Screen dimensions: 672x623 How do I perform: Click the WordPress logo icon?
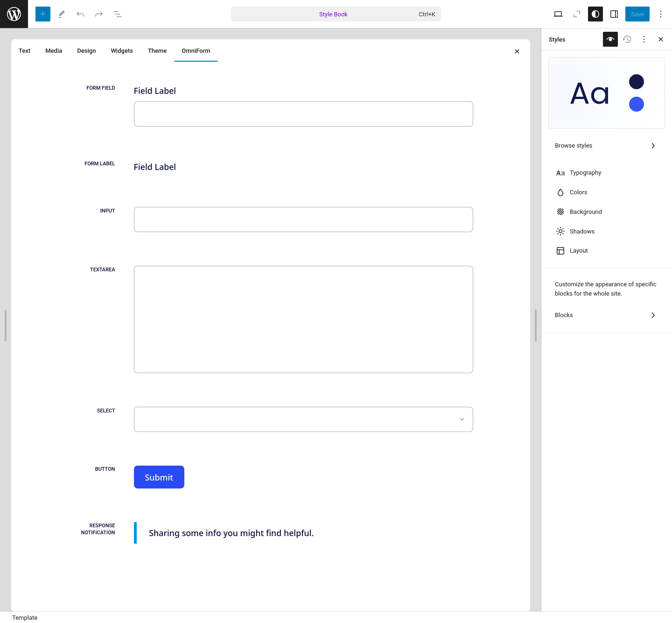(x=14, y=14)
